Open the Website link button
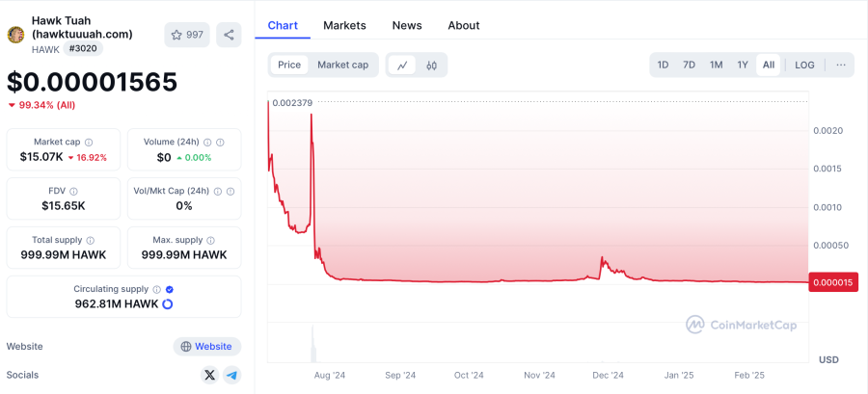Image resolution: width=868 pixels, height=394 pixels. pos(207,347)
